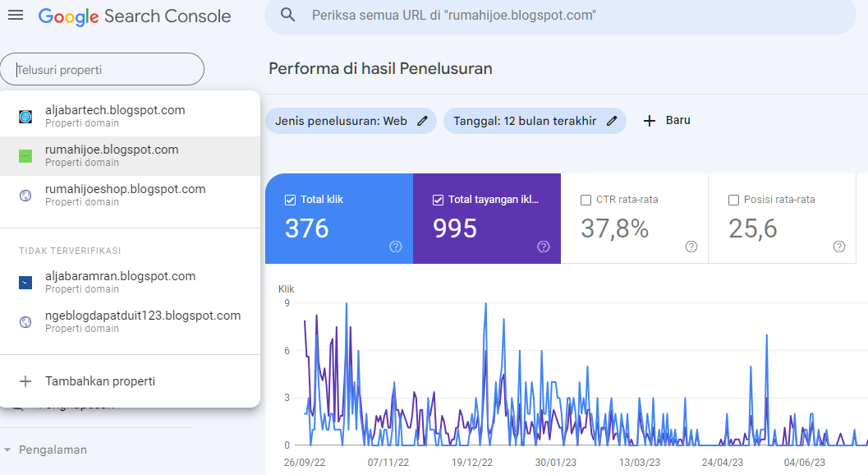Click pencil icon on Tanggal chip
Viewport: 868px width, 475px height.
612,121
